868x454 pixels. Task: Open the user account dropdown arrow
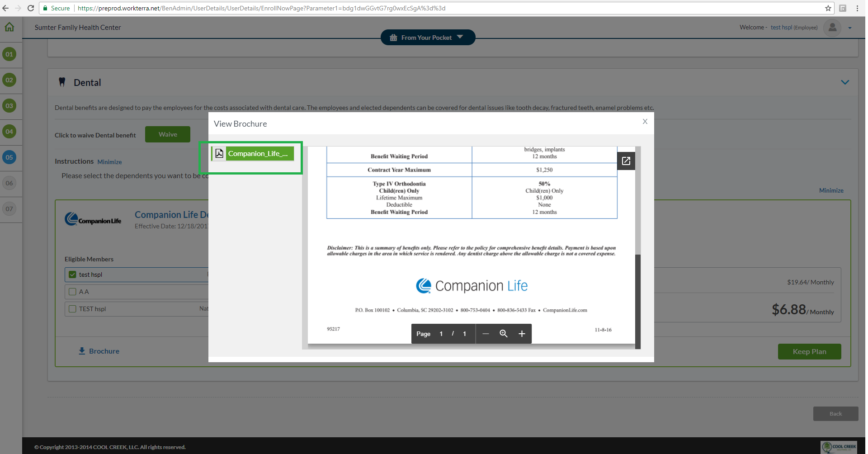tap(850, 28)
